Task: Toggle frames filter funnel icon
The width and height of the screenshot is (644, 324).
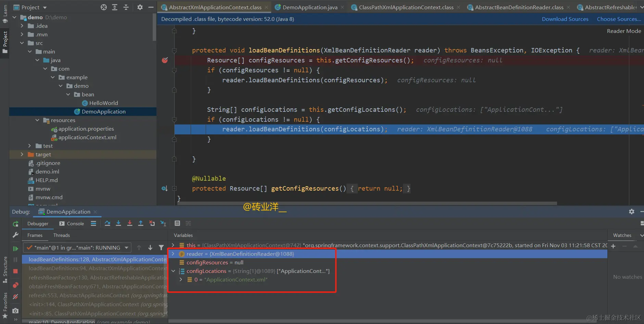Action: 161,248
